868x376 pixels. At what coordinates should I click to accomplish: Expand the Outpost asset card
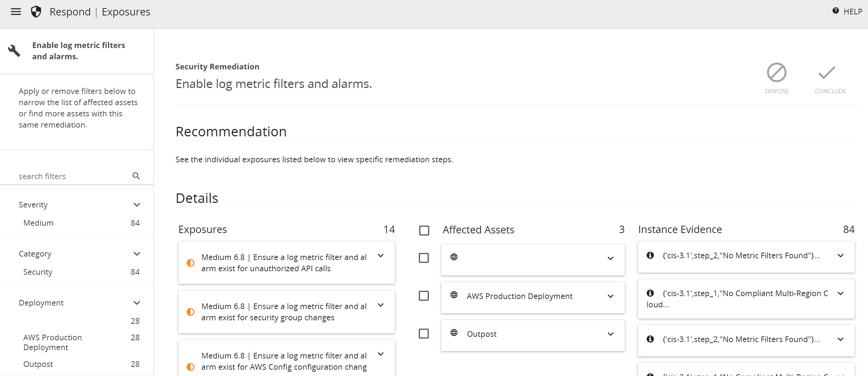pos(610,334)
